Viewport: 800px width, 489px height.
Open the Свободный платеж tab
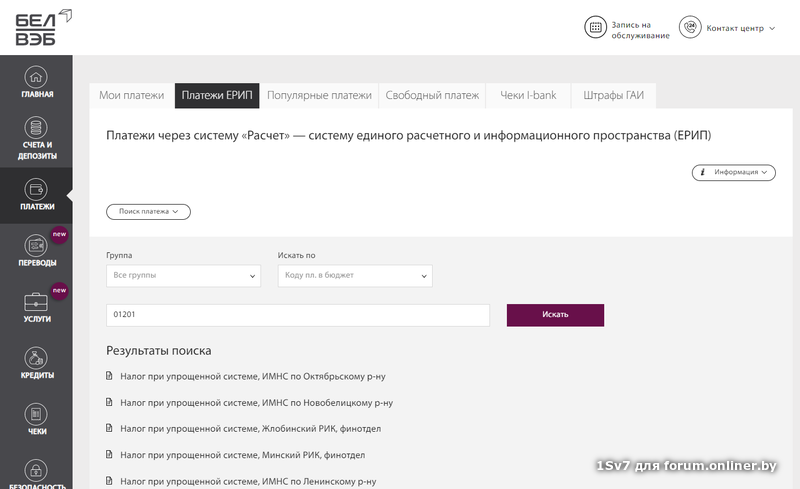pos(432,95)
